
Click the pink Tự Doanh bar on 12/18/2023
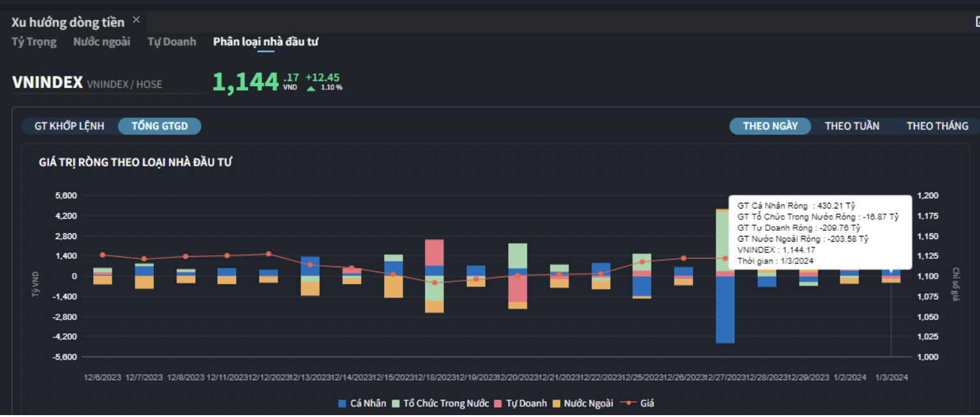(434, 252)
